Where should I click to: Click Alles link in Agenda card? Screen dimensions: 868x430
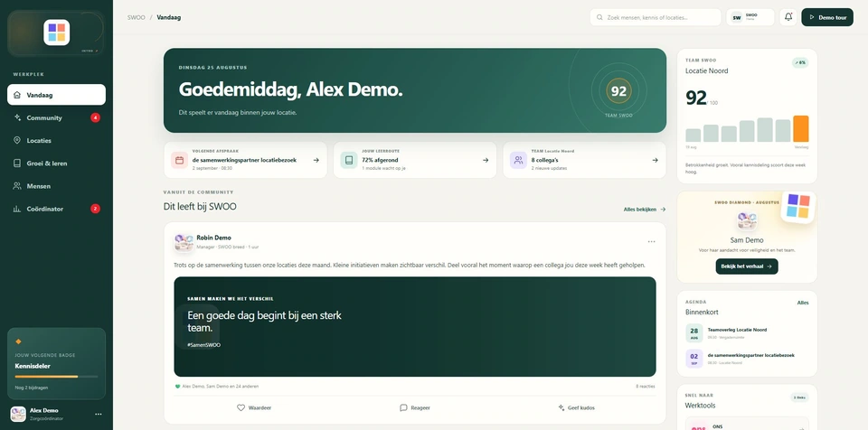[803, 303]
